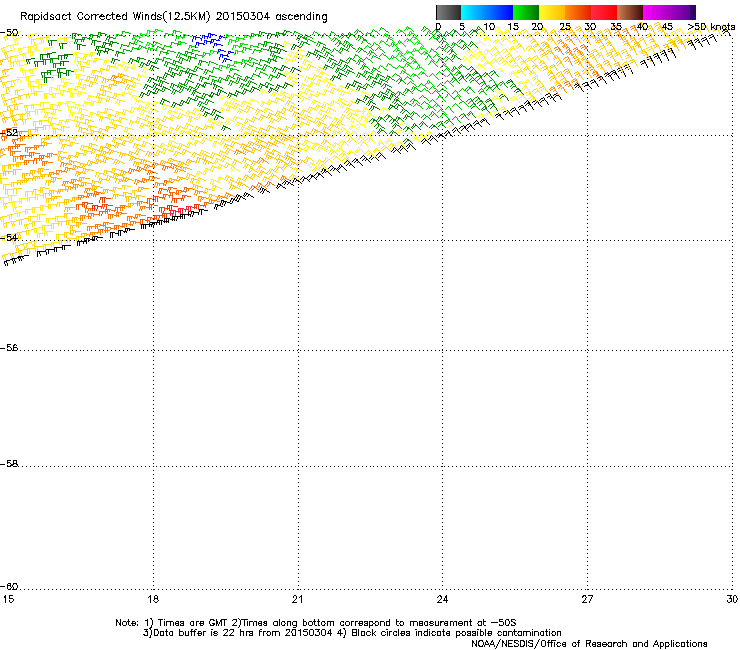Screen dimensions: 740x650
Task: Click the -54 latitude axis label
Action: coord(9,237)
